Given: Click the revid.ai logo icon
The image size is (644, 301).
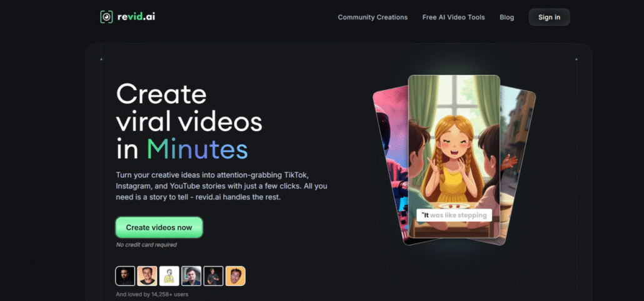Looking at the screenshot, I should (x=106, y=17).
